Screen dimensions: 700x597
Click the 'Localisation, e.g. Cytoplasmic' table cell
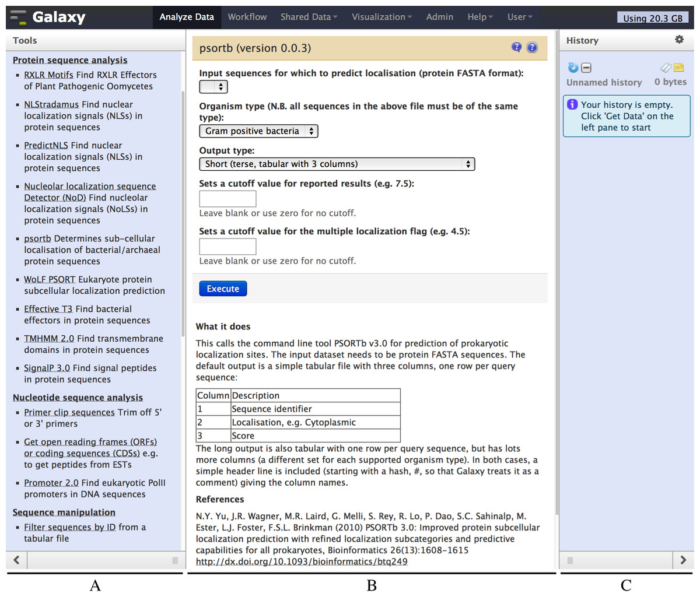[316, 422]
